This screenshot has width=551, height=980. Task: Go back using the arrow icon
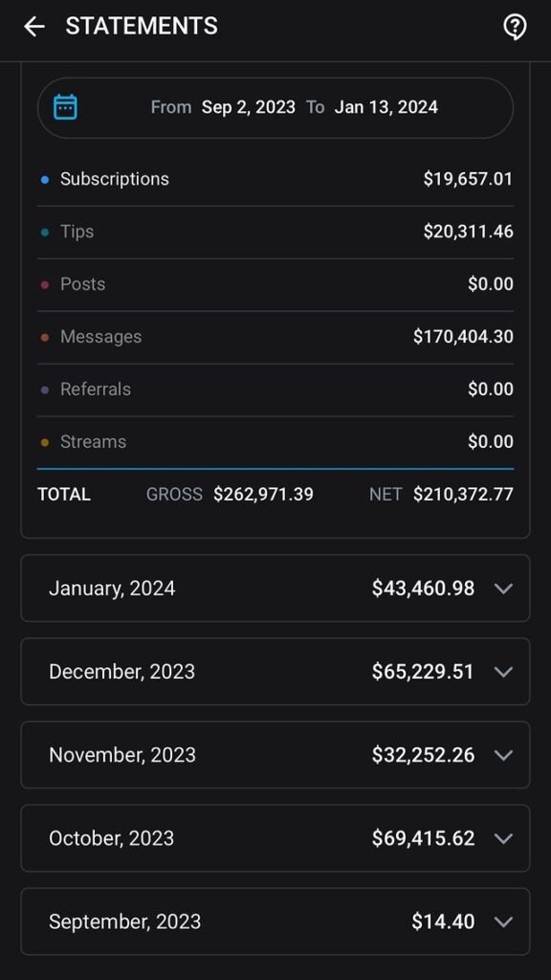tap(33, 26)
